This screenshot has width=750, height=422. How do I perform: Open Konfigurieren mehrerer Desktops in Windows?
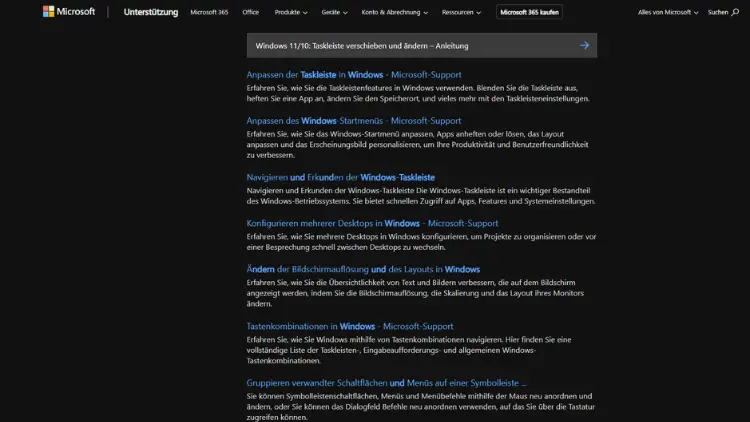point(372,223)
